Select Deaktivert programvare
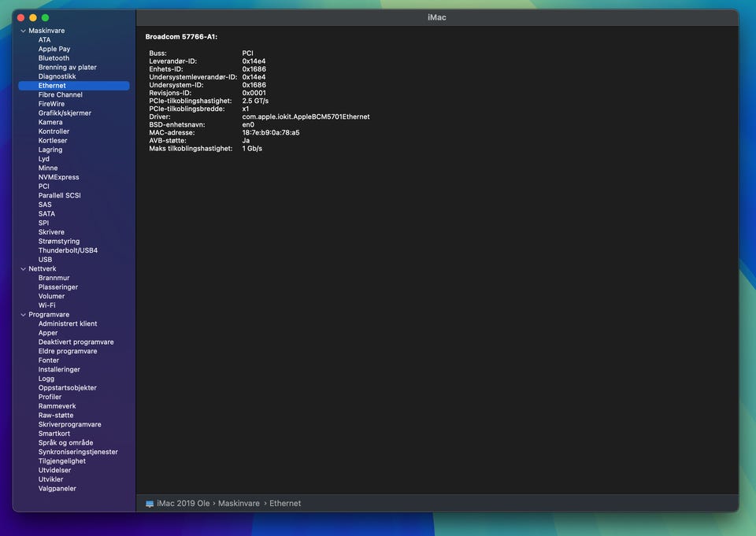 76,342
